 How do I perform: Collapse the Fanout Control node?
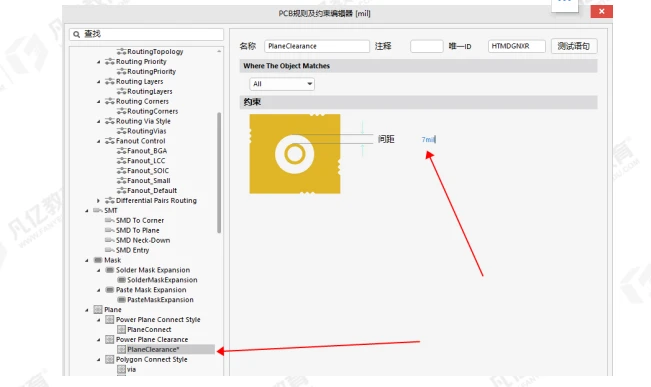[x=99, y=142]
